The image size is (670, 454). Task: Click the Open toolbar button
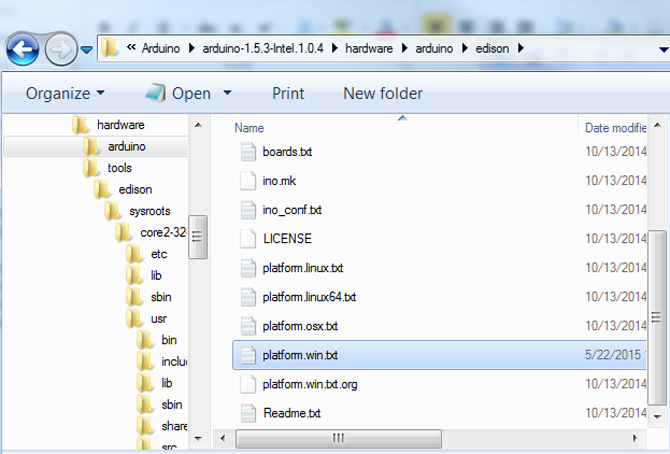pyautogui.click(x=178, y=93)
